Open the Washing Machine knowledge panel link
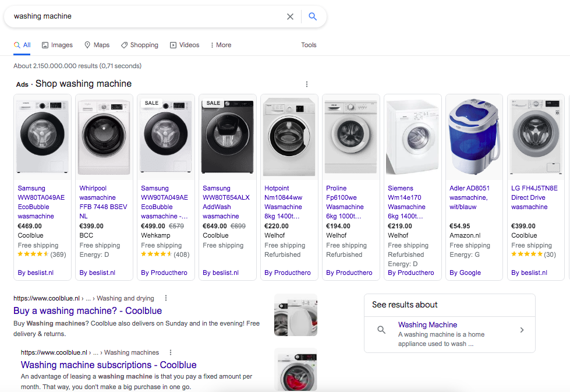Screen dimensions: 570x392 (427, 325)
